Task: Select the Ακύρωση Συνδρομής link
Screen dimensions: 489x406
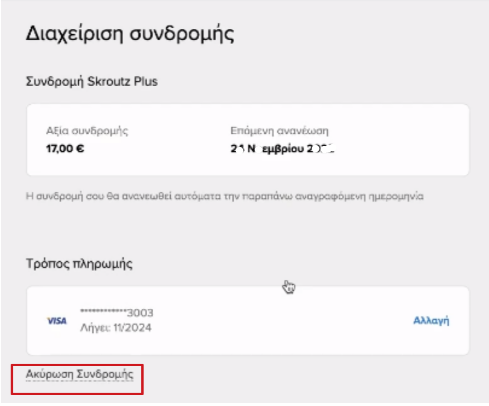Action: [79, 374]
